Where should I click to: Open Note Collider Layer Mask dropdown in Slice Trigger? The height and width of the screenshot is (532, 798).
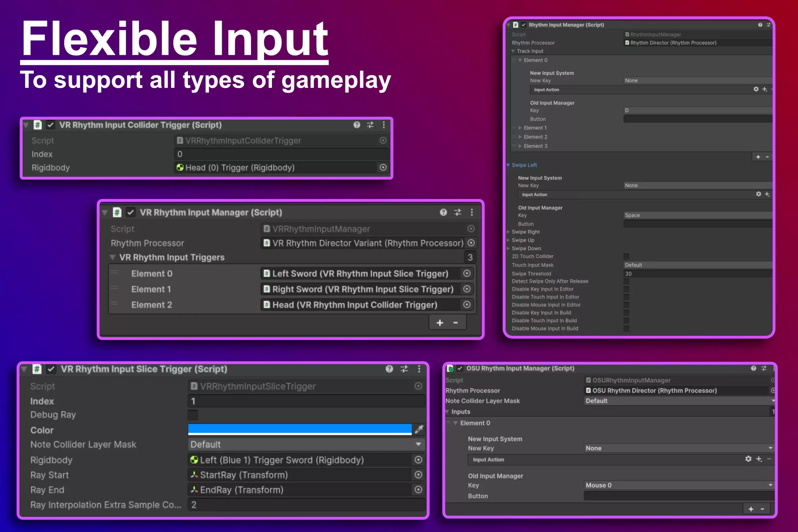tap(306, 445)
